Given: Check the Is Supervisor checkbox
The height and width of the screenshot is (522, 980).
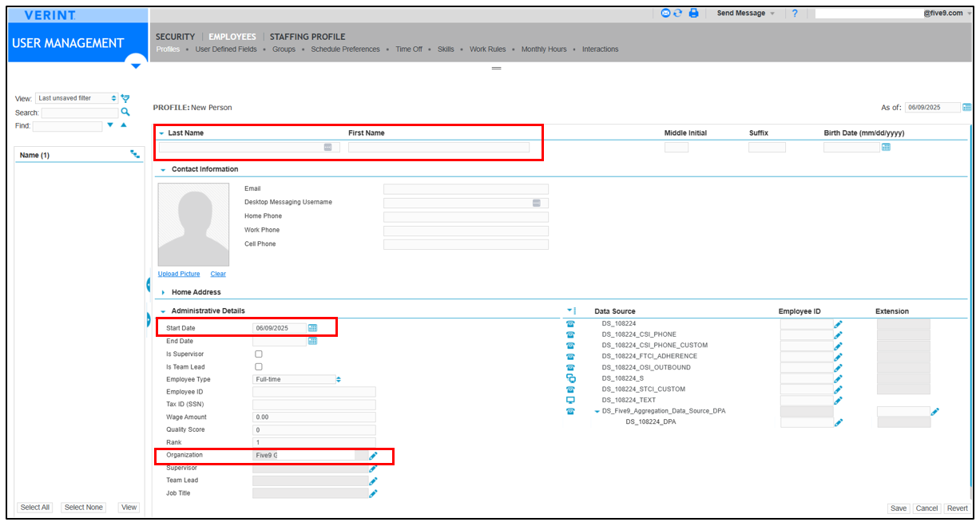Looking at the screenshot, I should point(258,354).
